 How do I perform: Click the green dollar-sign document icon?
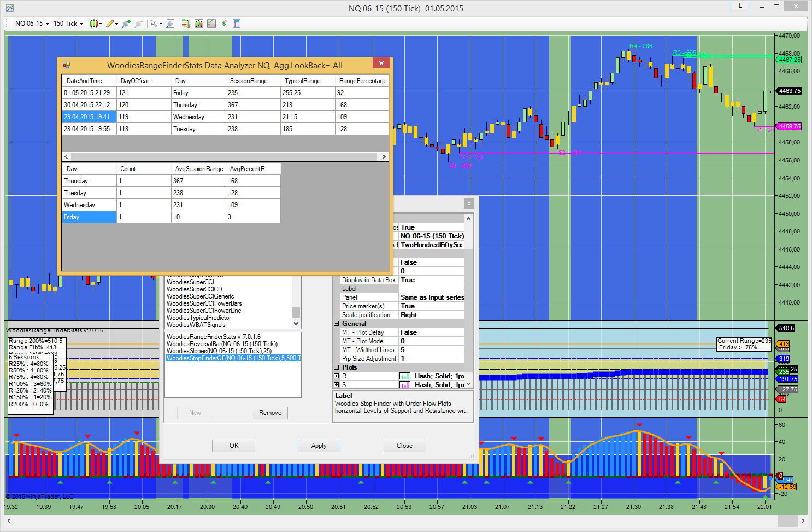click(x=223, y=24)
